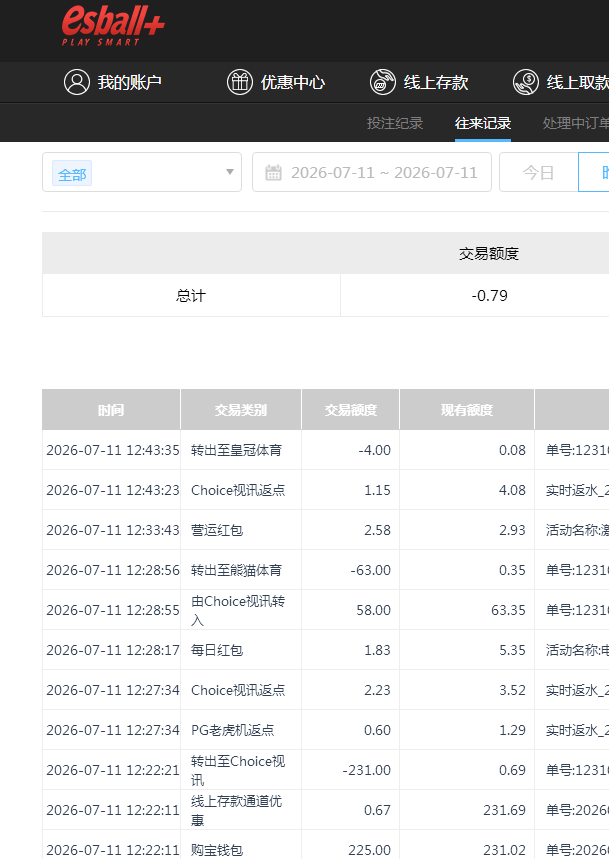Select 转出至熊猫体育 entry

click(x=237, y=570)
